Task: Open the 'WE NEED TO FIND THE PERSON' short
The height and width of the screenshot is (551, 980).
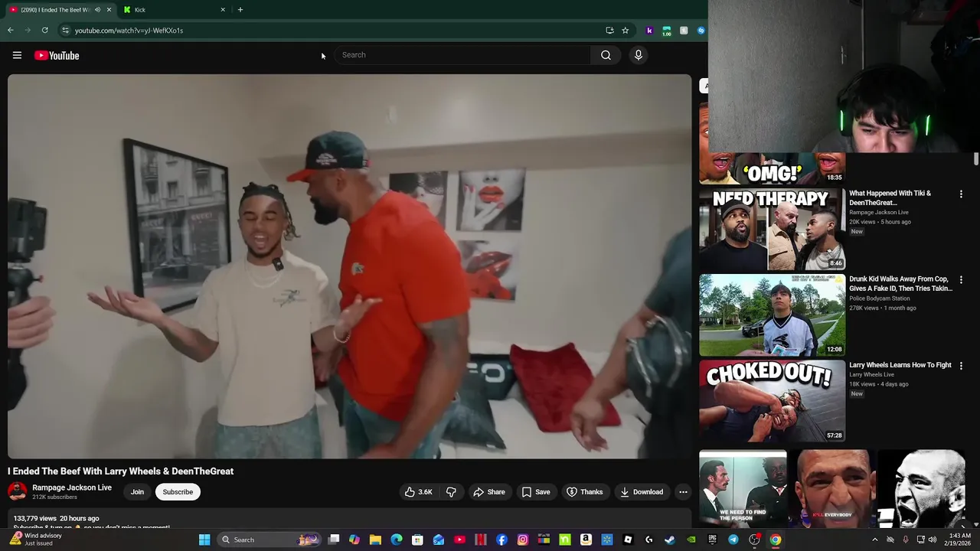Action: [743, 489]
